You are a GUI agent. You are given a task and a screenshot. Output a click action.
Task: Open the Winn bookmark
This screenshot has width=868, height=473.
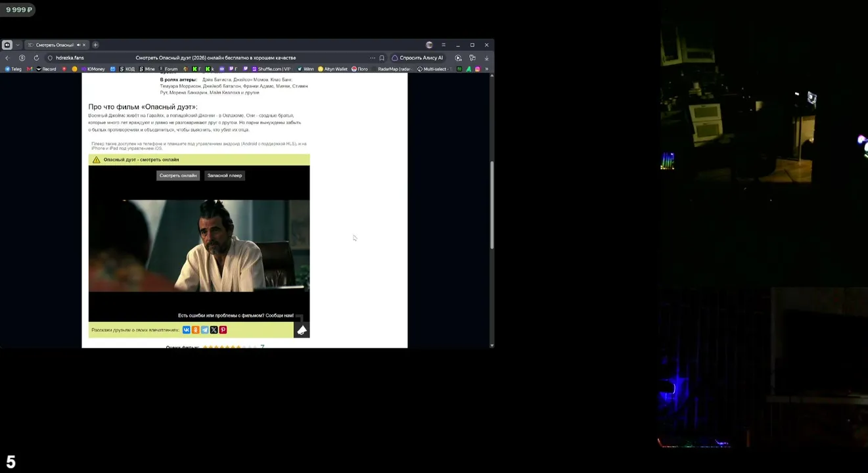(x=306, y=69)
